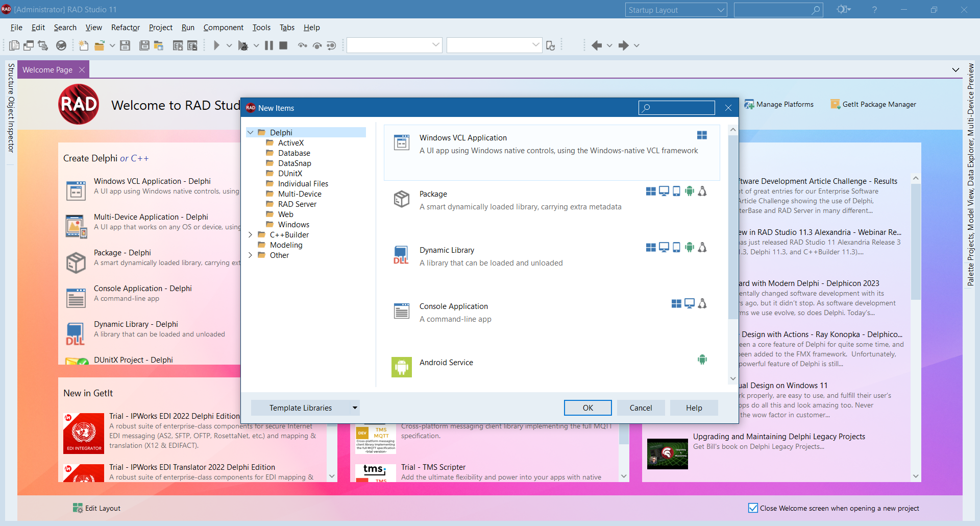Click the icon right of toolbar combo boxes
Image resolution: width=980 pixels, height=526 pixels.
click(550, 45)
